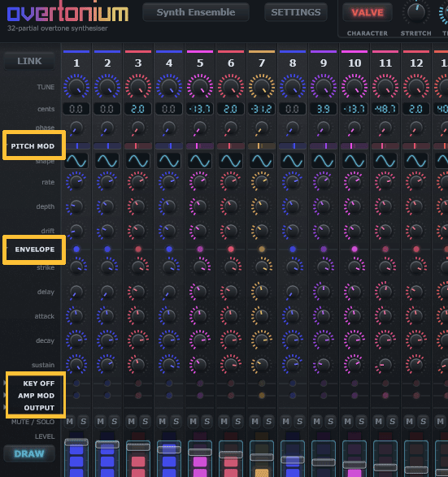Click the cents value field of partial 3
This screenshot has width=448, height=477.
[138, 109]
